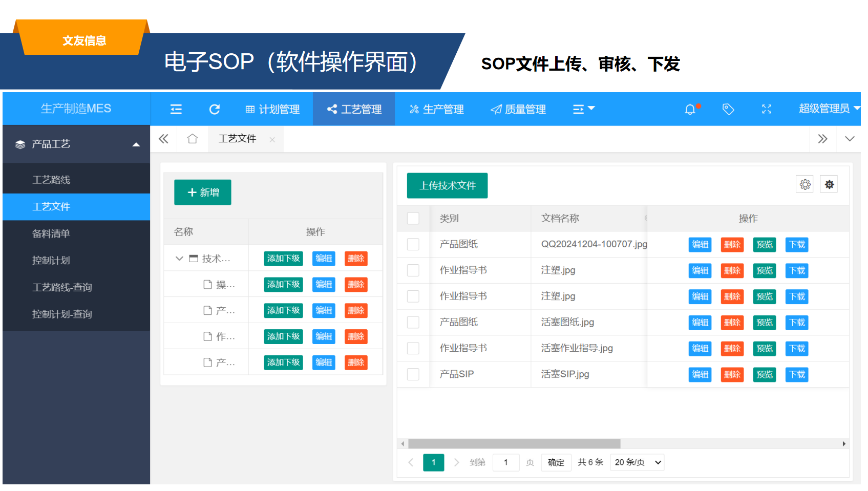This screenshot has height=491, width=868.
Task: Click the tag icon in header
Action: (728, 109)
